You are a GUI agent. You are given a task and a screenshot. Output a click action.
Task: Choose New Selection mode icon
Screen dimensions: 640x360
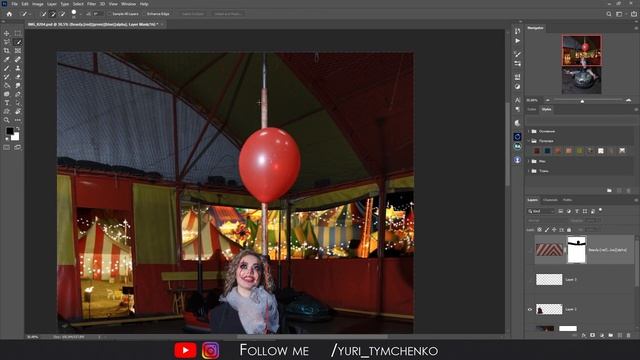43,14
